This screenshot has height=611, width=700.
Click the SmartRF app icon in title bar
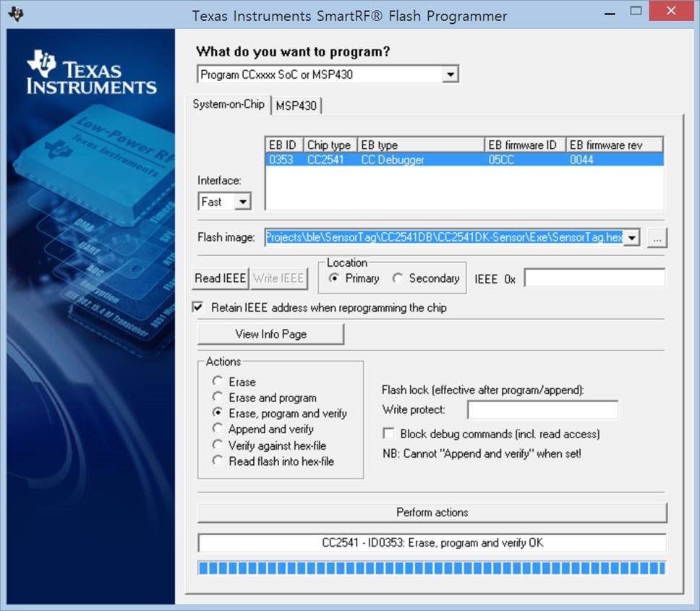tap(16, 14)
